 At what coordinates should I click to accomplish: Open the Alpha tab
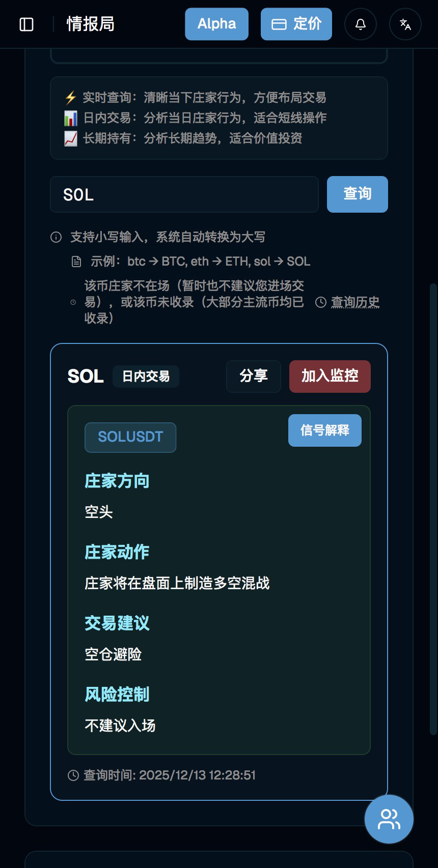click(x=216, y=24)
